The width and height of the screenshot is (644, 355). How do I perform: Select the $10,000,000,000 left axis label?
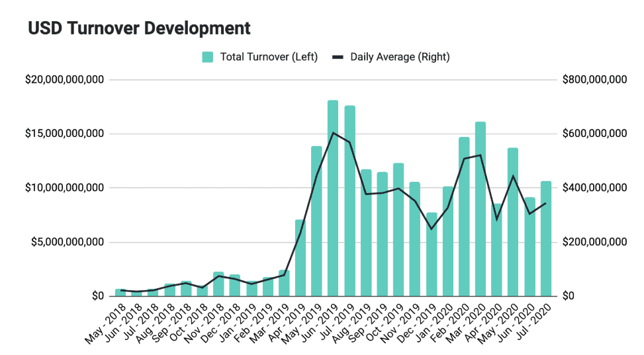click(x=64, y=188)
